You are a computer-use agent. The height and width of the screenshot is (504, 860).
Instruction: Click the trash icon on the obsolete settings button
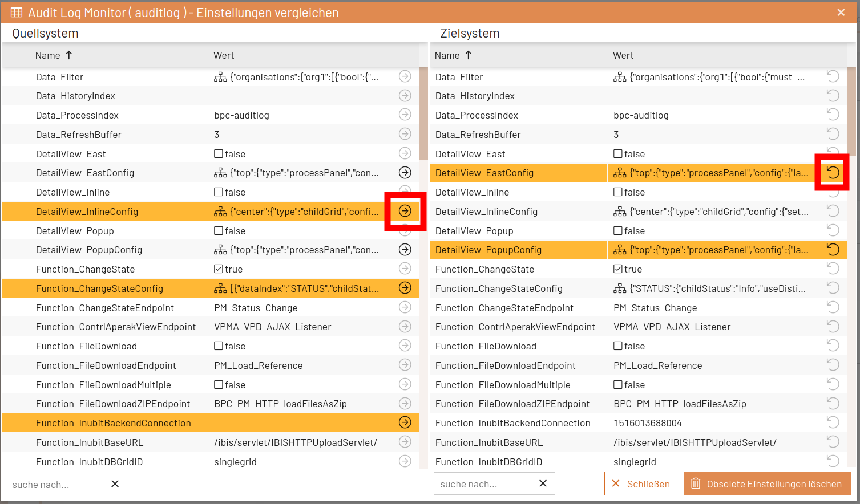696,483
